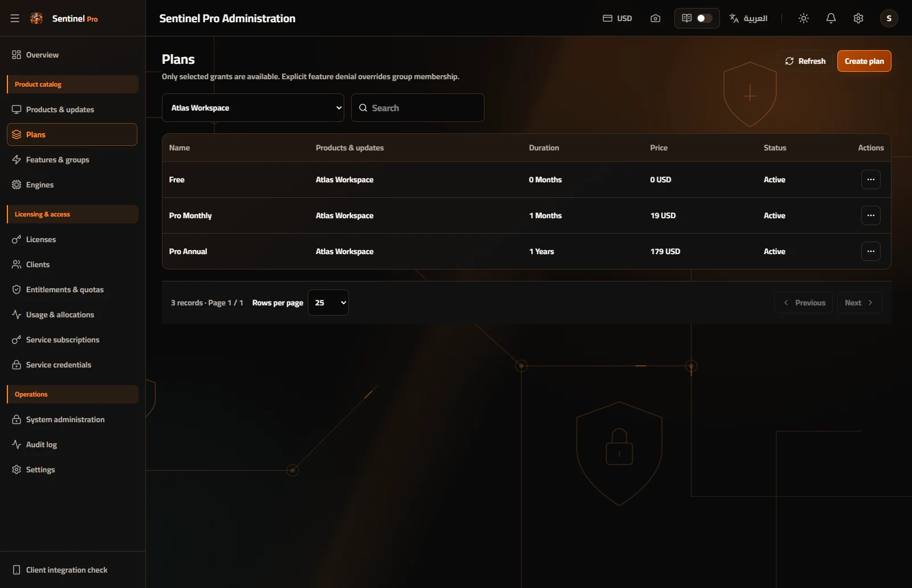Click the Usage & allocations activity icon
912x588 pixels.
coord(17,315)
